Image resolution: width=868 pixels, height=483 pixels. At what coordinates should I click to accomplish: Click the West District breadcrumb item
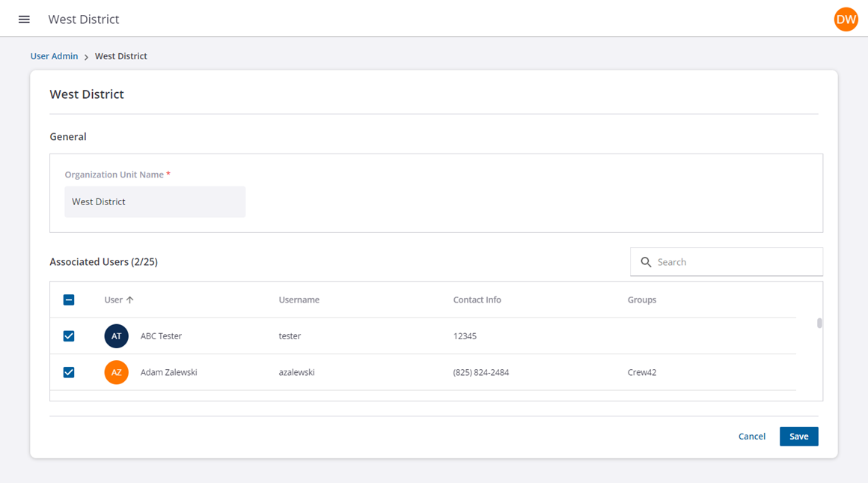pyautogui.click(x=120, y=56)
